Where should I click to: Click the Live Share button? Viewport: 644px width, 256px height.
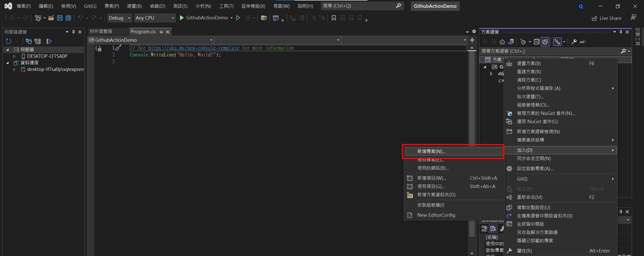pos(607,18)
